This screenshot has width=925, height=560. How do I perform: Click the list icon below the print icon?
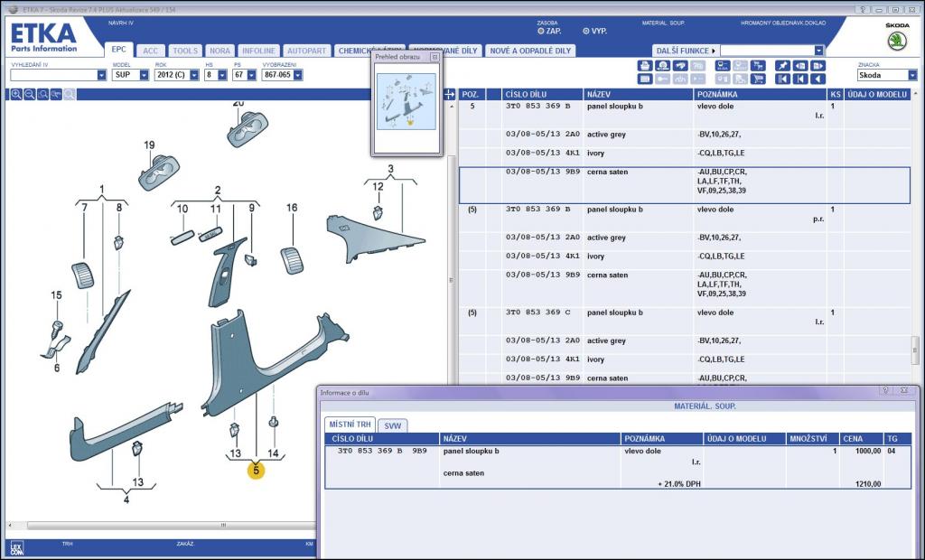click(645, 79)
